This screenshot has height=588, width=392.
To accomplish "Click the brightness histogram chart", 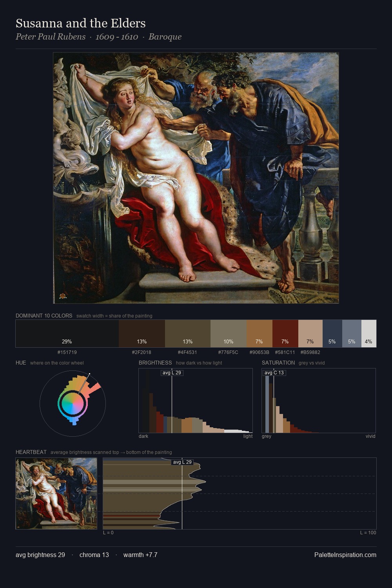I will (x=196, y=401).
